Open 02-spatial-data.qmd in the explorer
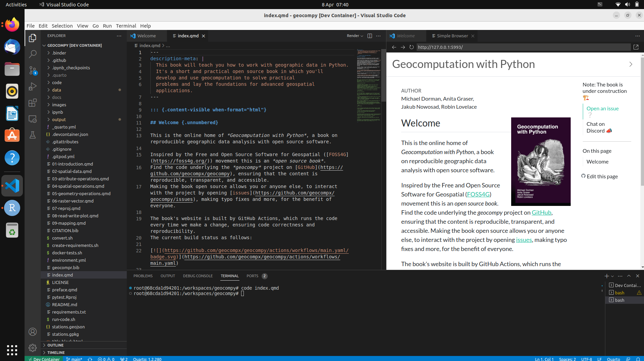This screenshot has width=644, height=361. point(72,171)
